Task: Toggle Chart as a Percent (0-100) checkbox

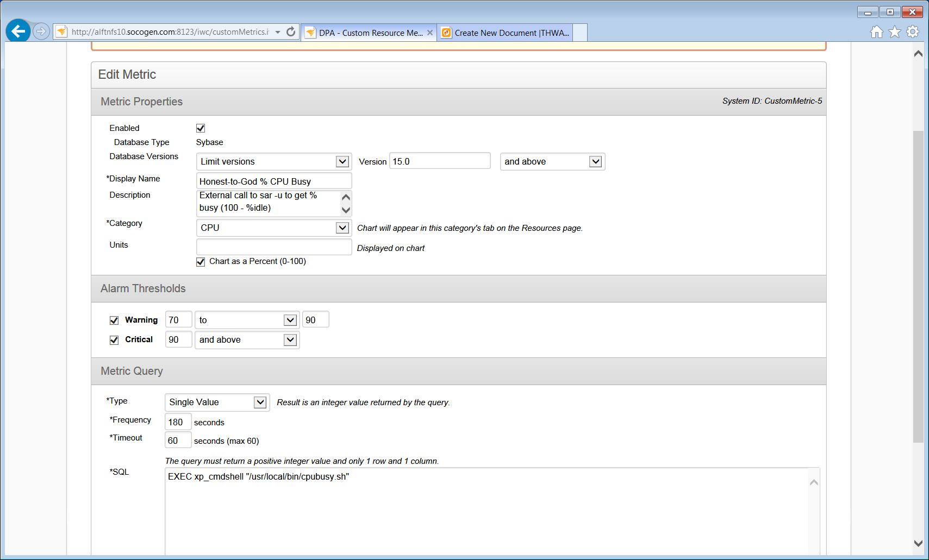Action: [201, 262]
